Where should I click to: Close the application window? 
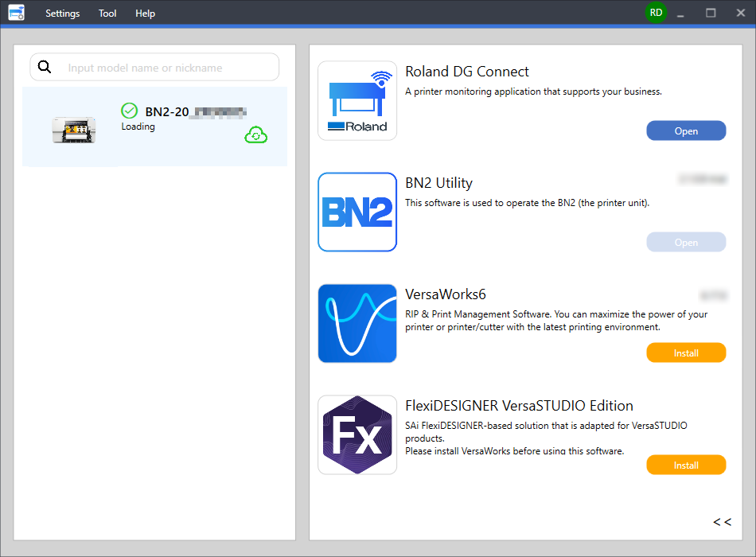click(x=741, y=13)
